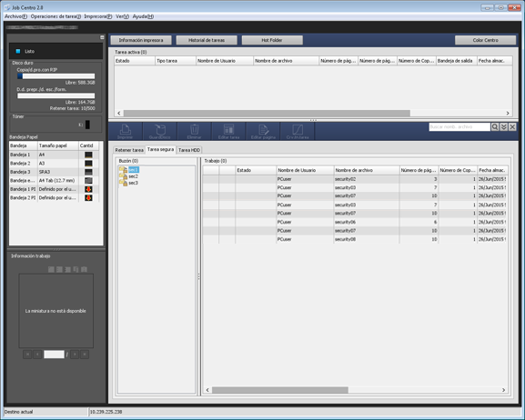Open Información impresora
525x420 pixels.
click(141, 40)
